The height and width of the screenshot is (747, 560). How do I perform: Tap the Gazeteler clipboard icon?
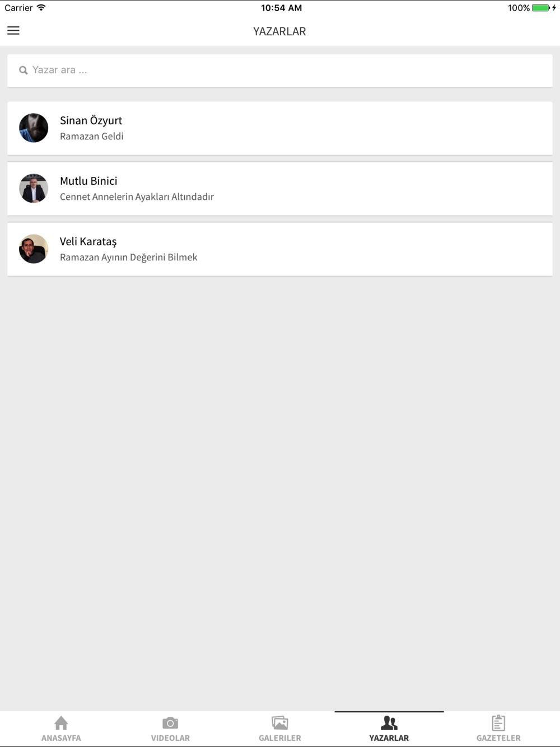click(x=498, y=723)
